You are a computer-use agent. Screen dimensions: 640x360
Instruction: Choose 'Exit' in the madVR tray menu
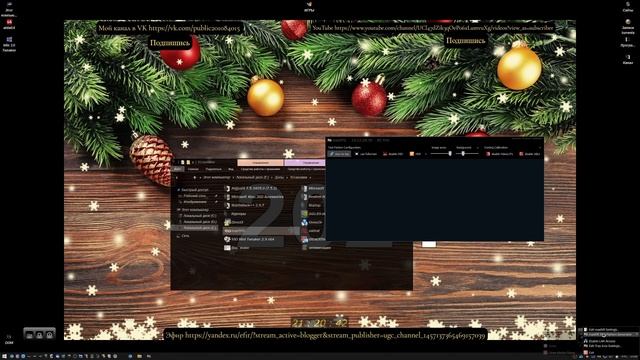[589, 353]
